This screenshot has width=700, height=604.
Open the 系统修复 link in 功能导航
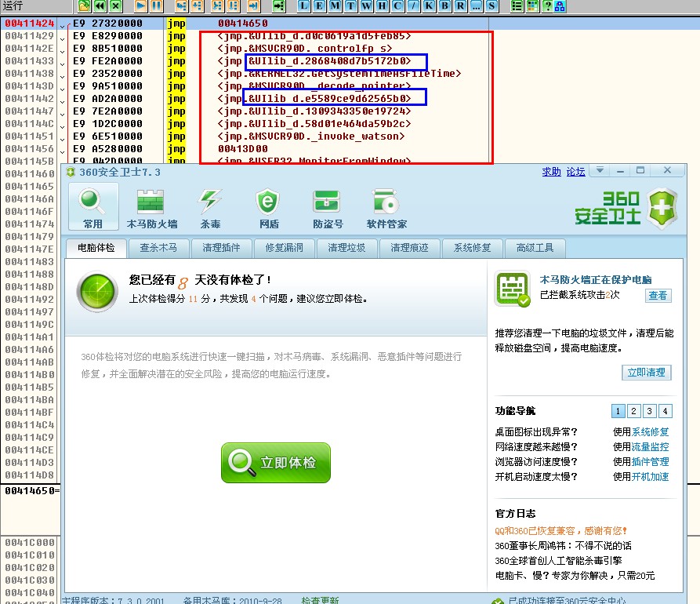click(651, 432)
